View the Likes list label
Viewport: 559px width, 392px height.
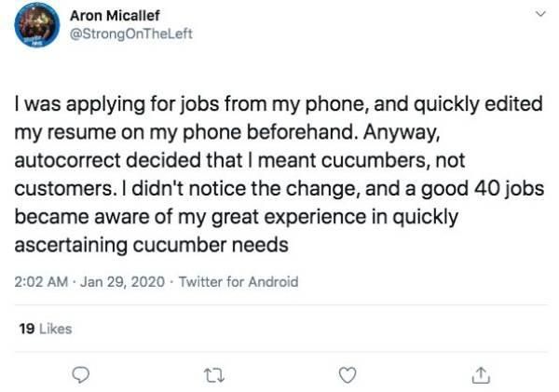55,329
